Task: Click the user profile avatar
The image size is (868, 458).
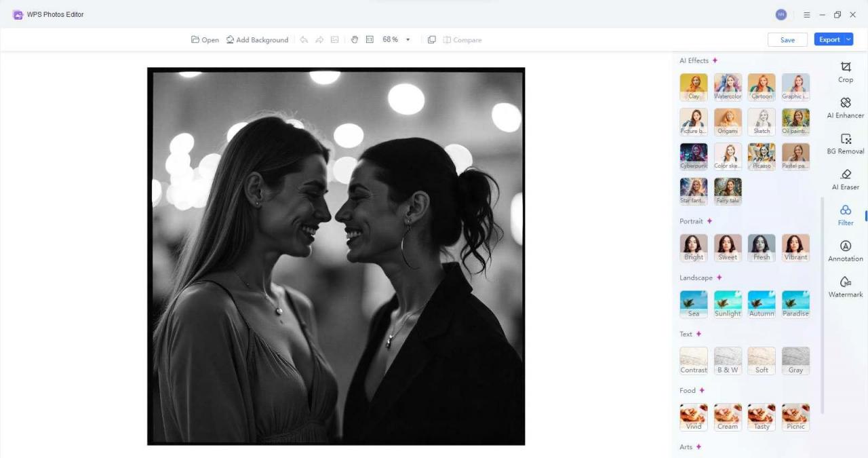Action: point(781,14)
